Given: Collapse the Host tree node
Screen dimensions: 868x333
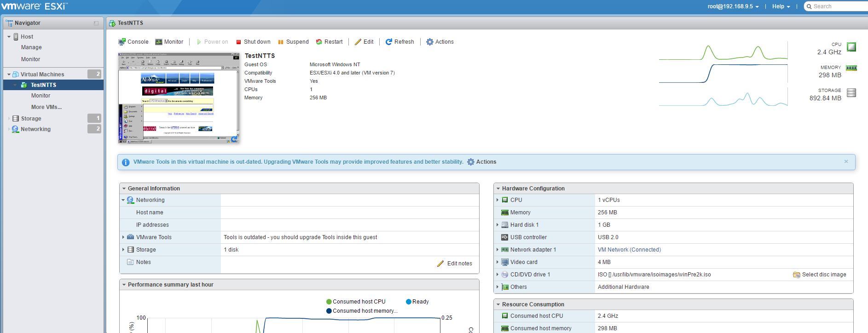Looking at the screenshot, I should (9, 37).
